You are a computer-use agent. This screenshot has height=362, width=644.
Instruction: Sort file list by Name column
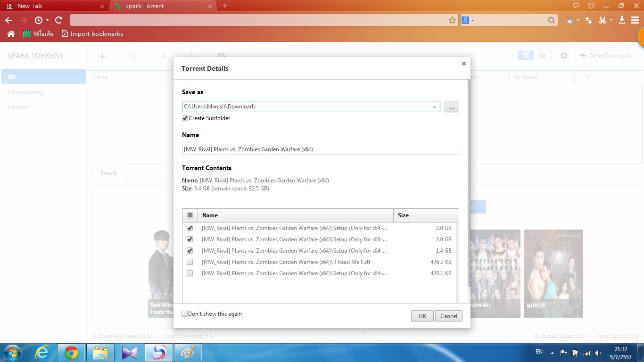pos(296,215)
